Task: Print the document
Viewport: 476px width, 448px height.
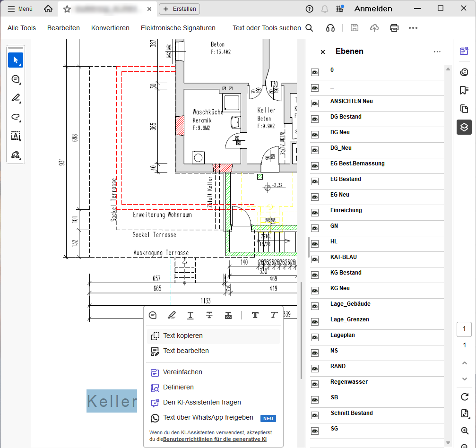Action: point(394,28)
